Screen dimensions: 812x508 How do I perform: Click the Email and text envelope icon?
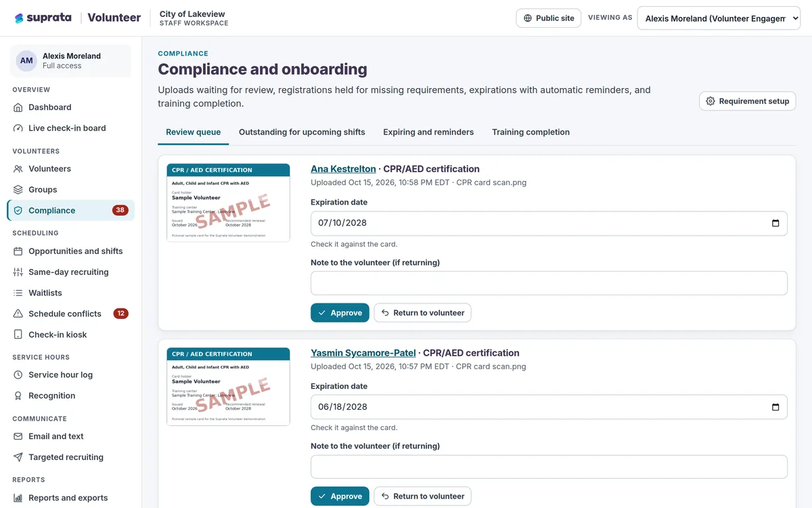pyautogui.click(x=18, y=436)
